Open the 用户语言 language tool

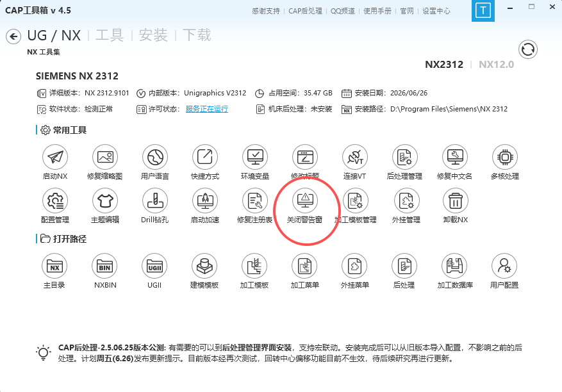[155, 157]
